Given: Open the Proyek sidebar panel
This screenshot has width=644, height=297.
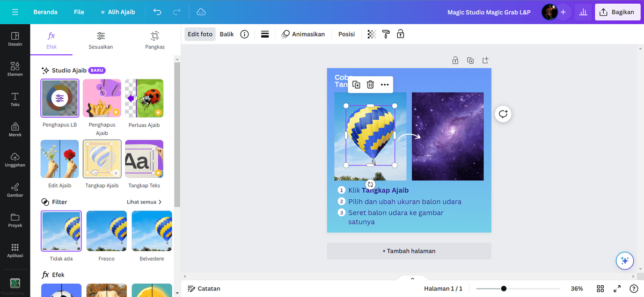Looking at the screenshot, I should (15, 220).
